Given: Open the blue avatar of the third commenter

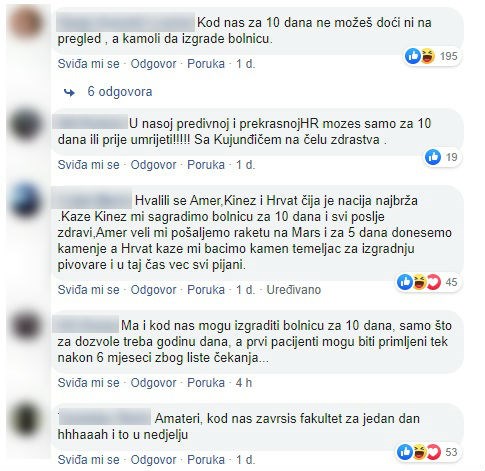Looking at the screenshot, I should point(26,200).
